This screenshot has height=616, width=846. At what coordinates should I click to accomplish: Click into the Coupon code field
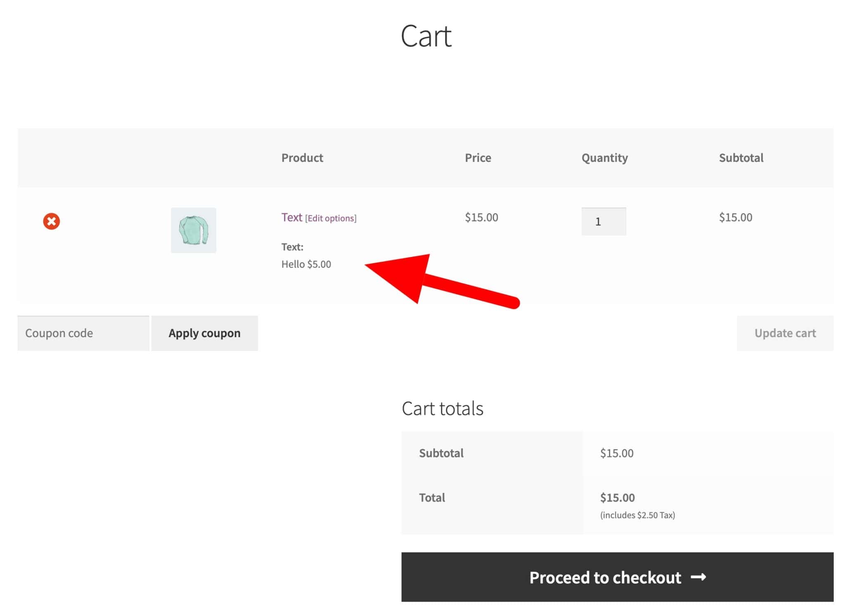[83, 333]
